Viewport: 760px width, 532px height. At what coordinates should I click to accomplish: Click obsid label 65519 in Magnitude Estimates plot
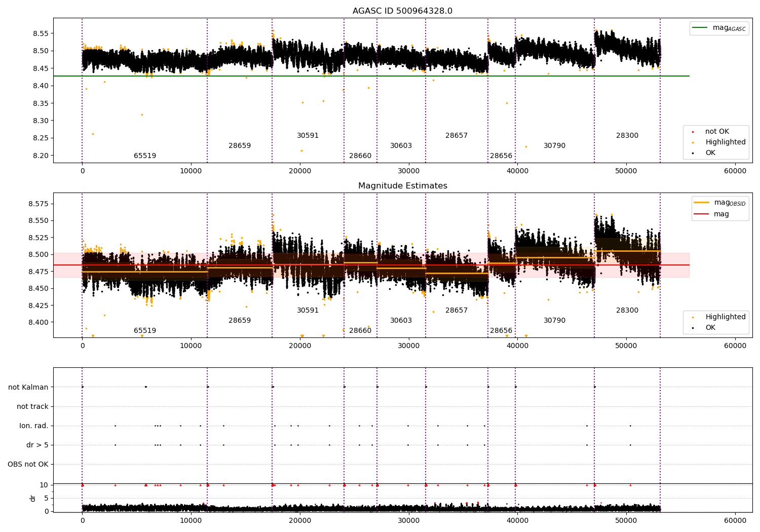pyautogui.click(x=145, y=331)
